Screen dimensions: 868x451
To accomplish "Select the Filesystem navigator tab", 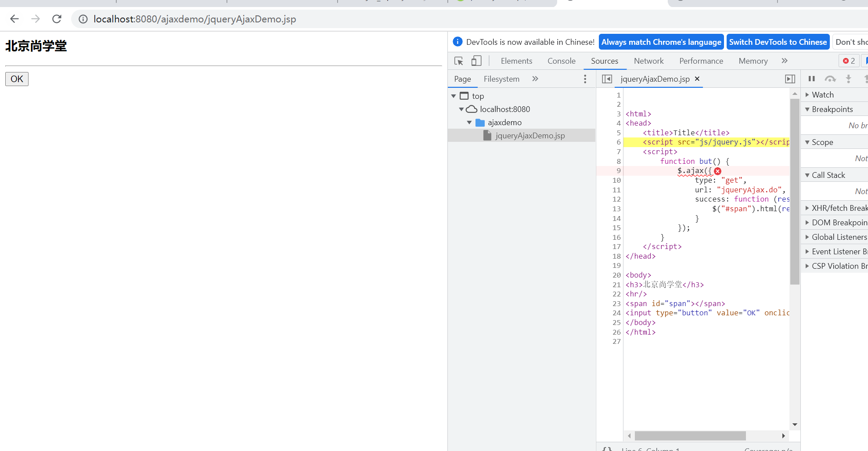I will (501, 79).
